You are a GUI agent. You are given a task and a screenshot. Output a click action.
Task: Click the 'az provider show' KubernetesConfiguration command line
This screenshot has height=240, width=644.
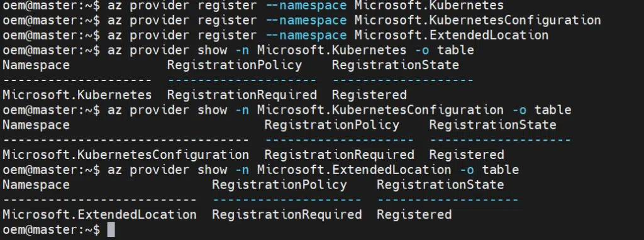pyautogui.click(x=339, y=111)
